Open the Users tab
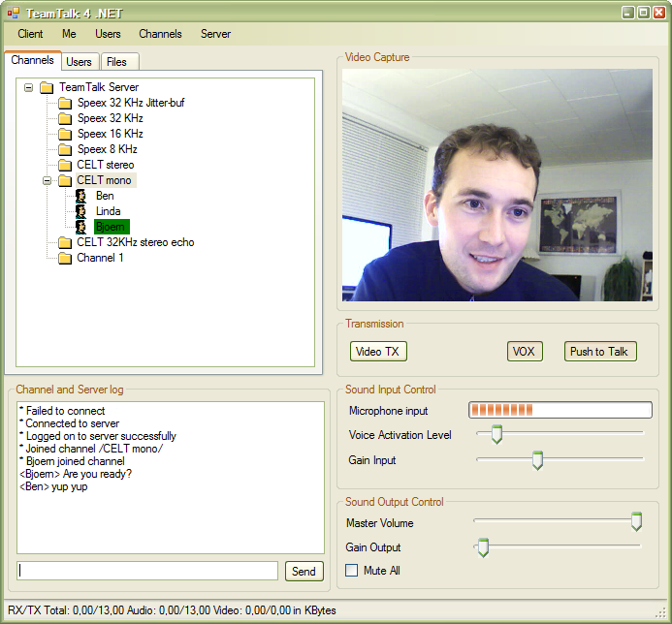 [x=79, y=62]
